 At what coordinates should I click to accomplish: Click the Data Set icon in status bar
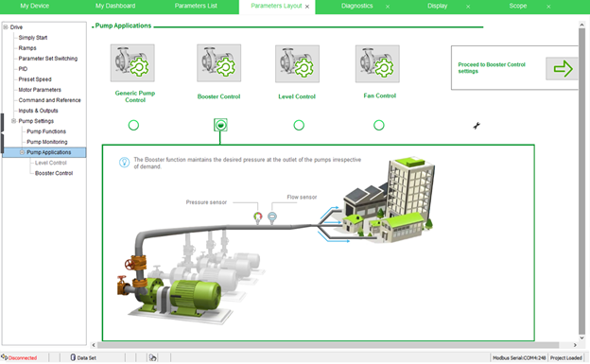73,357
